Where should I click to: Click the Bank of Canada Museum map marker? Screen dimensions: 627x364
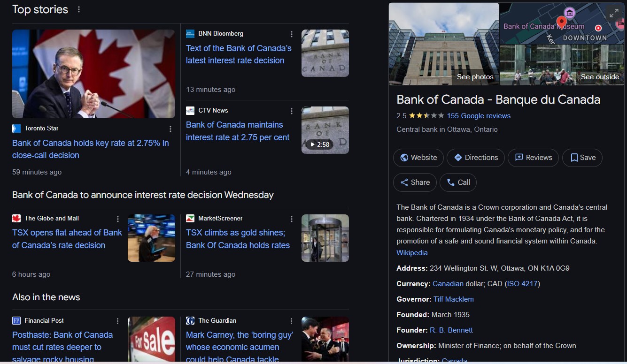(570, 12)
